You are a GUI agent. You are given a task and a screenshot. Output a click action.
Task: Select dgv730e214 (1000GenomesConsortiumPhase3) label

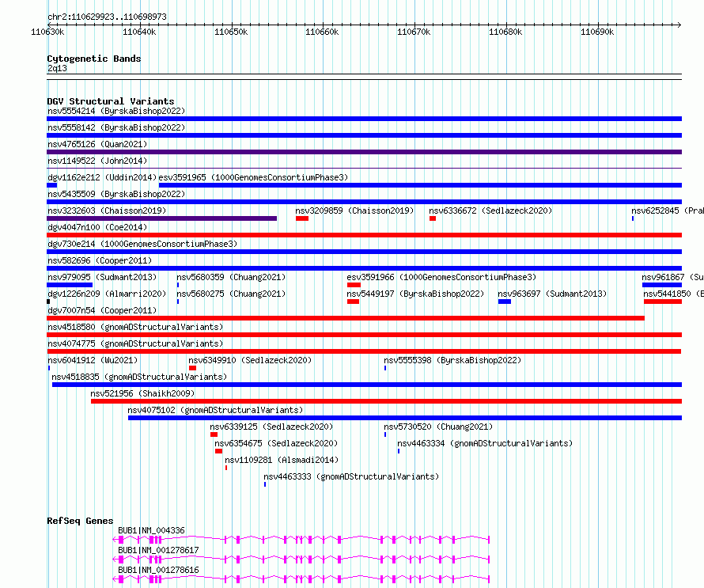[142, 244]
